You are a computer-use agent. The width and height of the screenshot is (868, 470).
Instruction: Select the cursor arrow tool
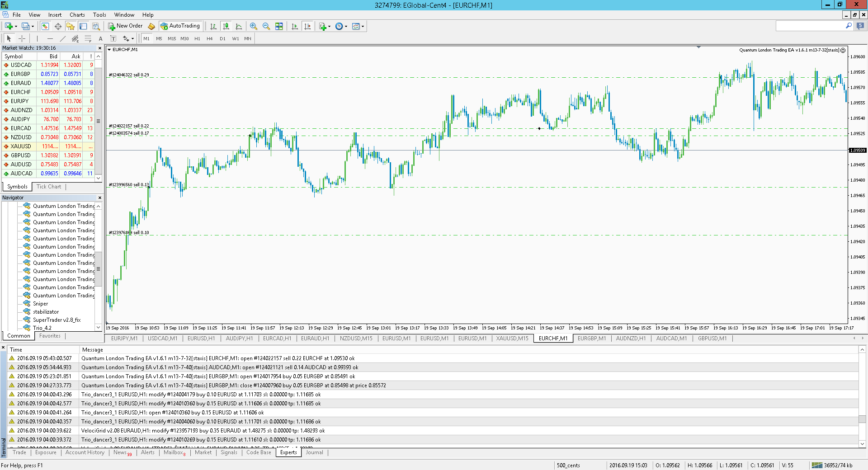pyautogui.click(x=9, y=38)
